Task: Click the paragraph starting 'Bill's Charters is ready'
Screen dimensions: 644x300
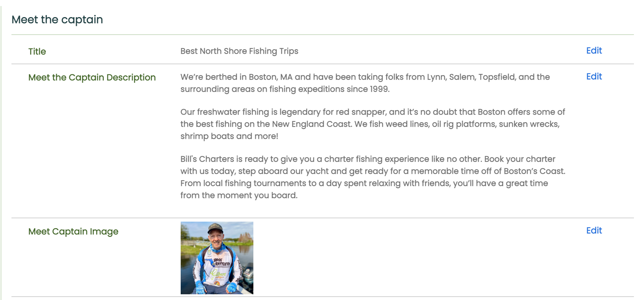Action: 373,177
